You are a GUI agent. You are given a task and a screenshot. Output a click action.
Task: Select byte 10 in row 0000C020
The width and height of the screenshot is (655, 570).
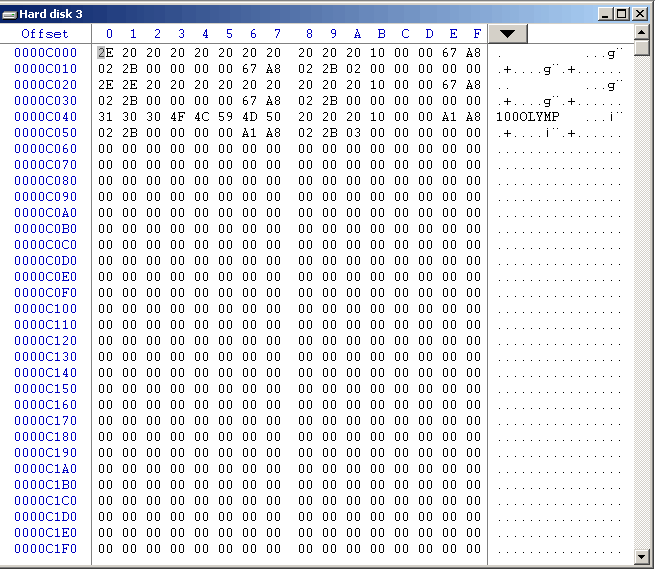point(377,85)
